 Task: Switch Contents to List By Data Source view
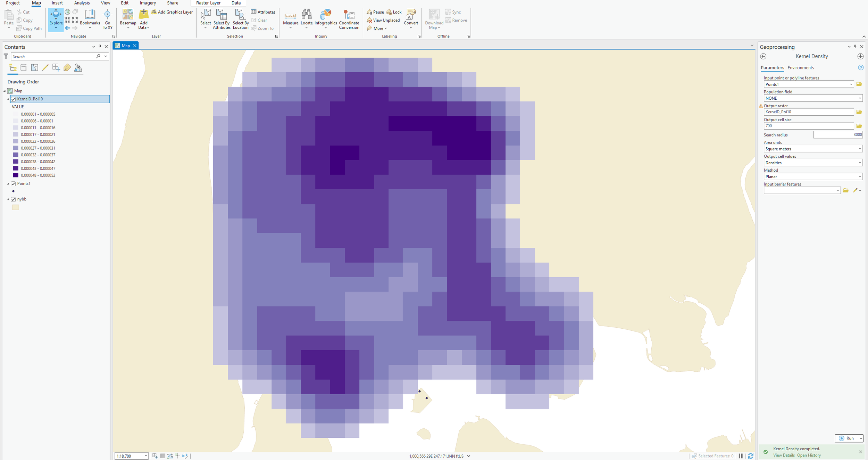23,68
